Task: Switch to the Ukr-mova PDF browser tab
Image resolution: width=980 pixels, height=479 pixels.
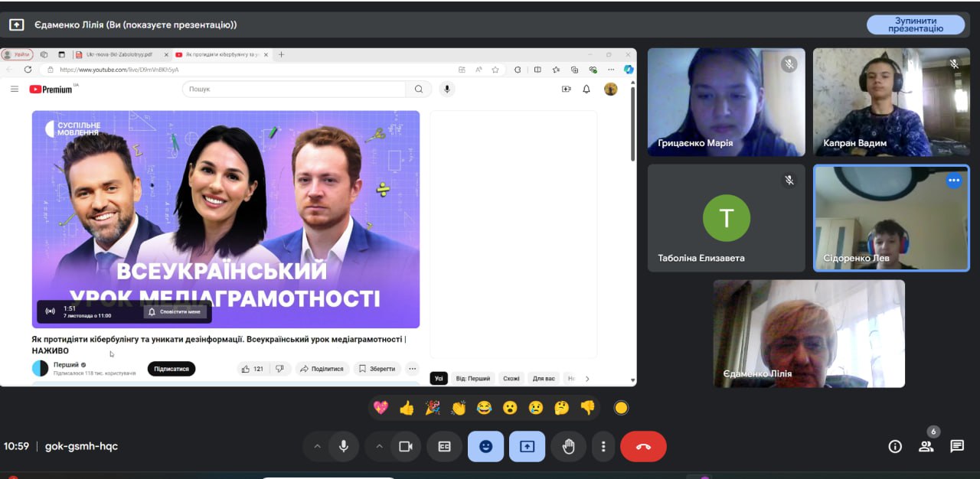Action: click(x=118, y=55)
